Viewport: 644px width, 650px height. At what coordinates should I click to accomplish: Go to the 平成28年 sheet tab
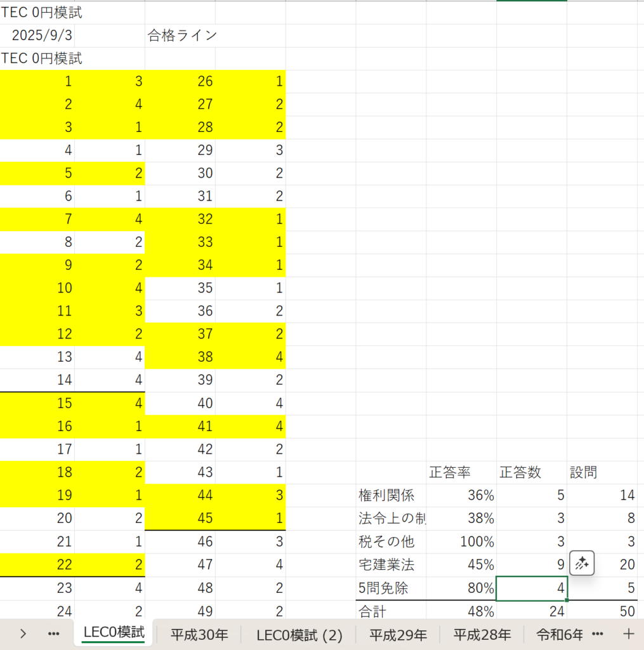point(482,633)
